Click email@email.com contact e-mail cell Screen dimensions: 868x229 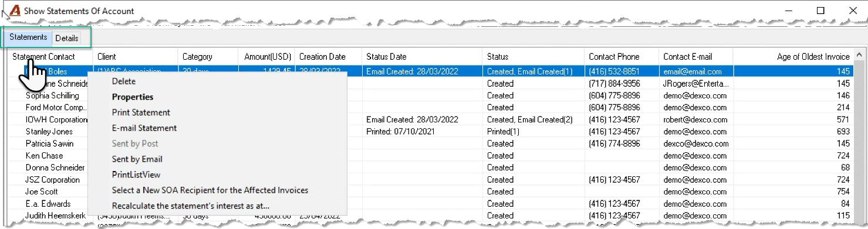pyautogui.click(x=693, y=71)
